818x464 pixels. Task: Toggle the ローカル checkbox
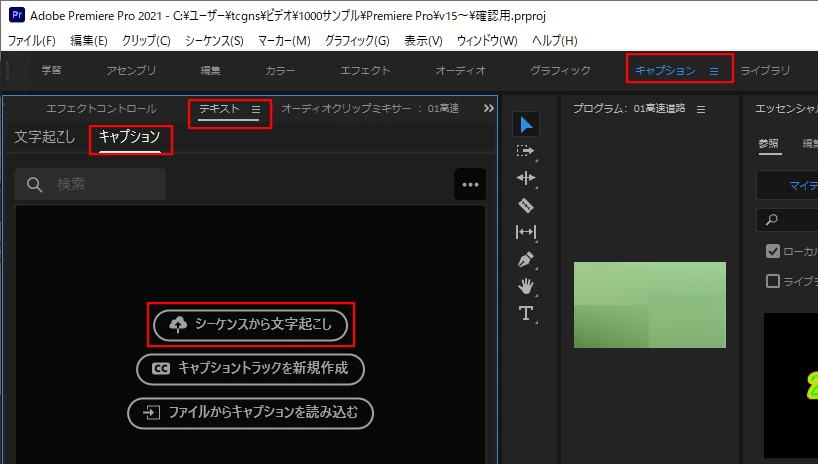[773, 251]
